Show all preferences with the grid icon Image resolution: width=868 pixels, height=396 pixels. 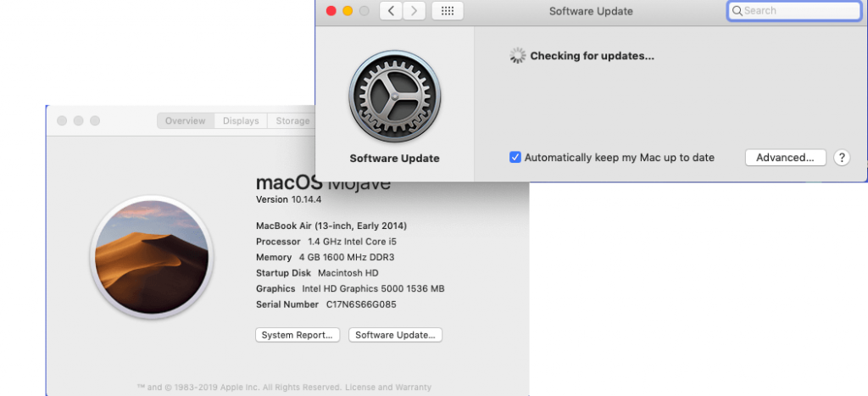pos(448,10)
